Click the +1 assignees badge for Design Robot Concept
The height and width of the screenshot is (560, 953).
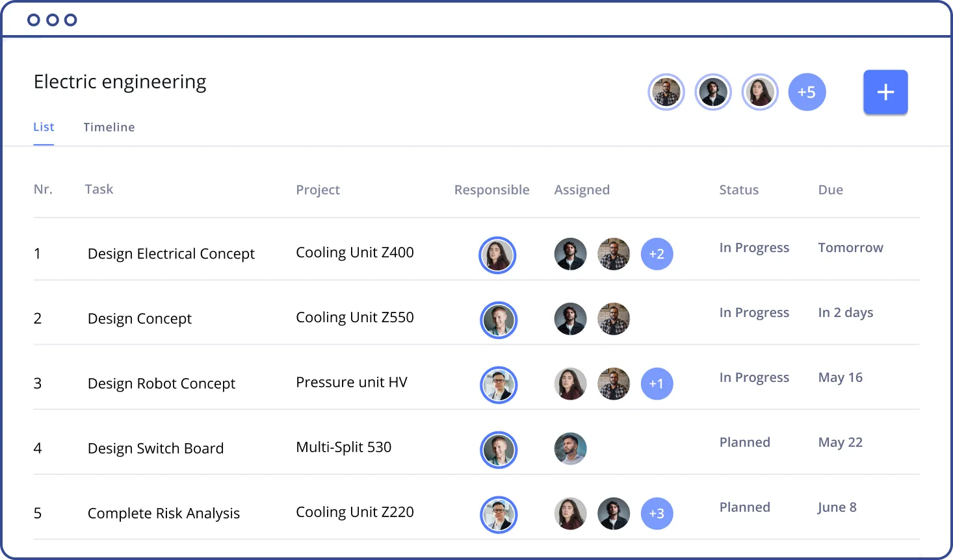(x=657, y=384)
